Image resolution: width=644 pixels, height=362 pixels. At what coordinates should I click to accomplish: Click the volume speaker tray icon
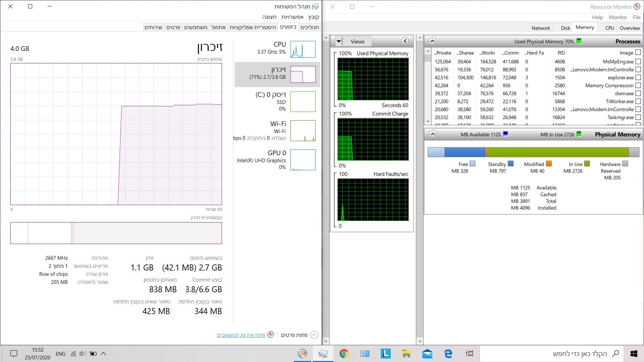(x=83, y=354)
